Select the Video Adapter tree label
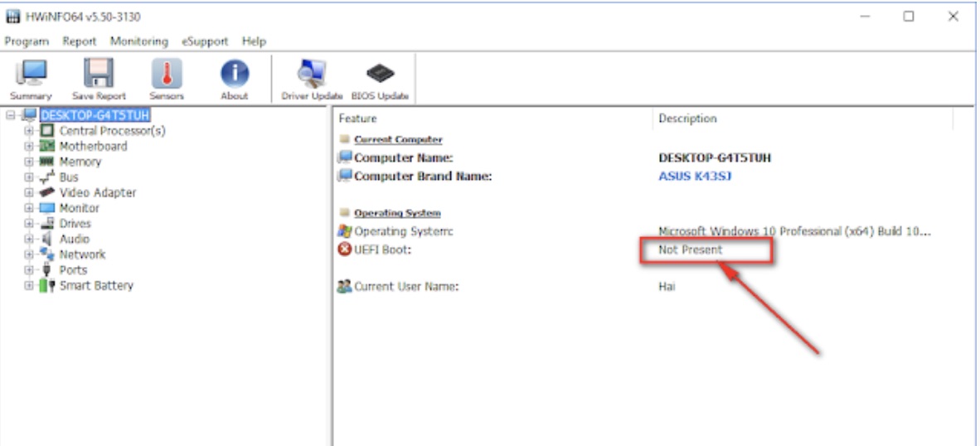980x446 pixels. [98, 192]
